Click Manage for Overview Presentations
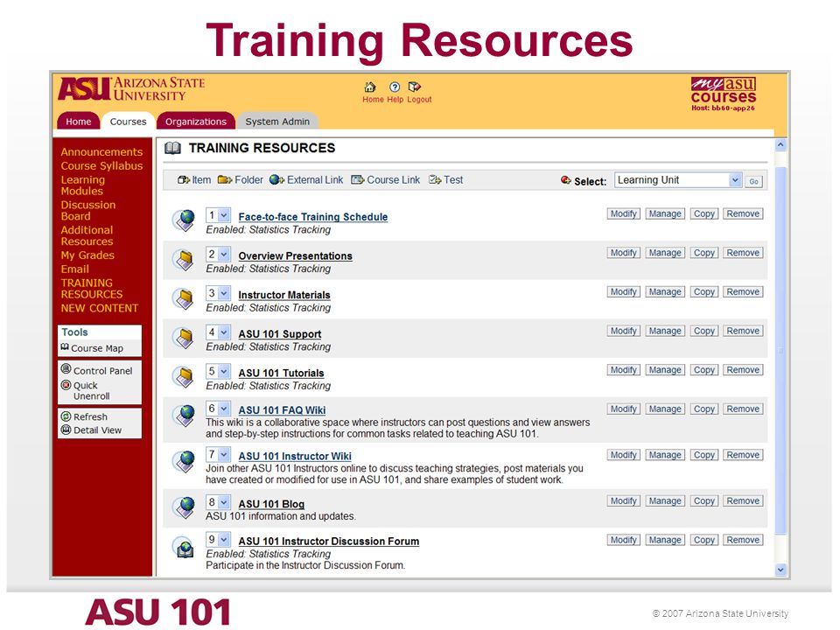 coord(665,253)
